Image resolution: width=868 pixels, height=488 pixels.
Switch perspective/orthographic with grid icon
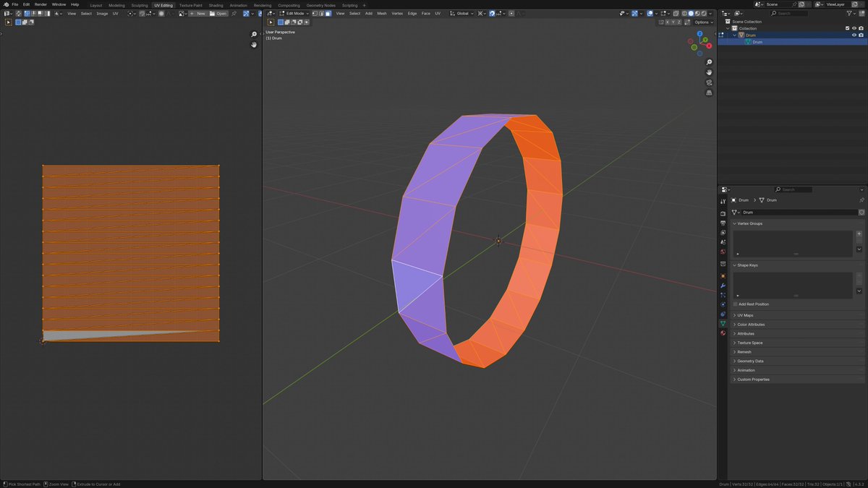click(709, 93)
